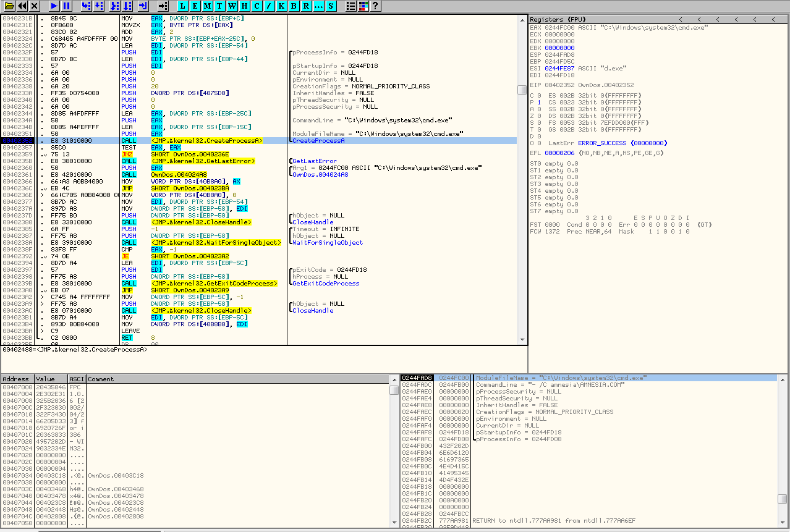The width and height of the screenshot is (790, 532).
Task: Pause execution with the pause button
Action: click(x=67, y=6)
